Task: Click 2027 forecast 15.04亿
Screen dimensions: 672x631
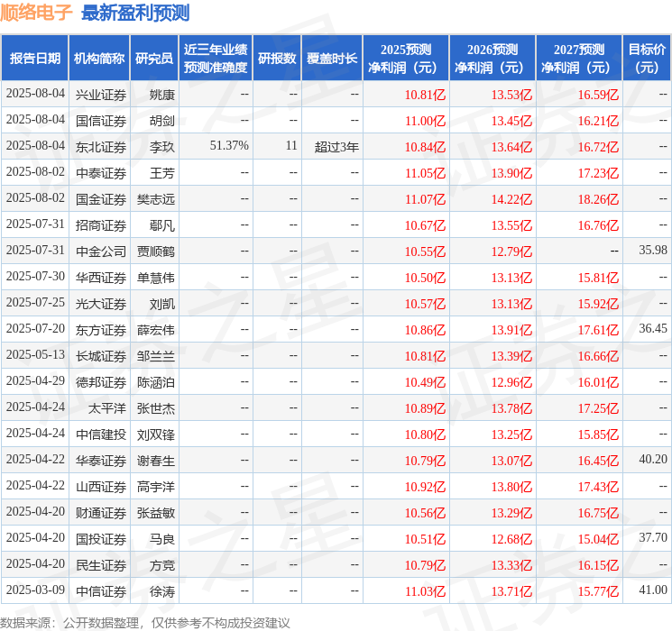Action: tap(598, 539)
